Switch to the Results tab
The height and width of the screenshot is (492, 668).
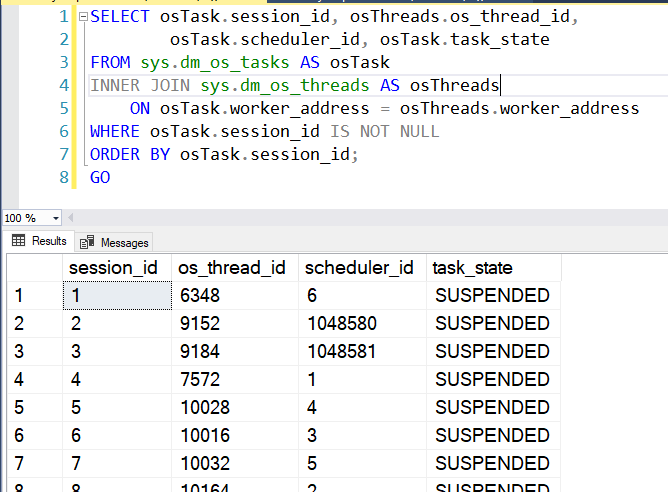(x=39, y=241)
